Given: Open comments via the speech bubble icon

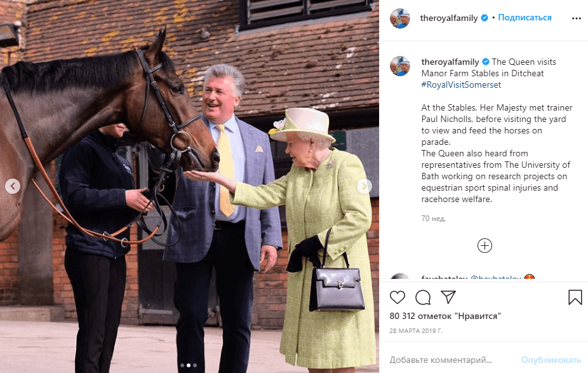Looking at the screenshot, I should coord(423,297).
